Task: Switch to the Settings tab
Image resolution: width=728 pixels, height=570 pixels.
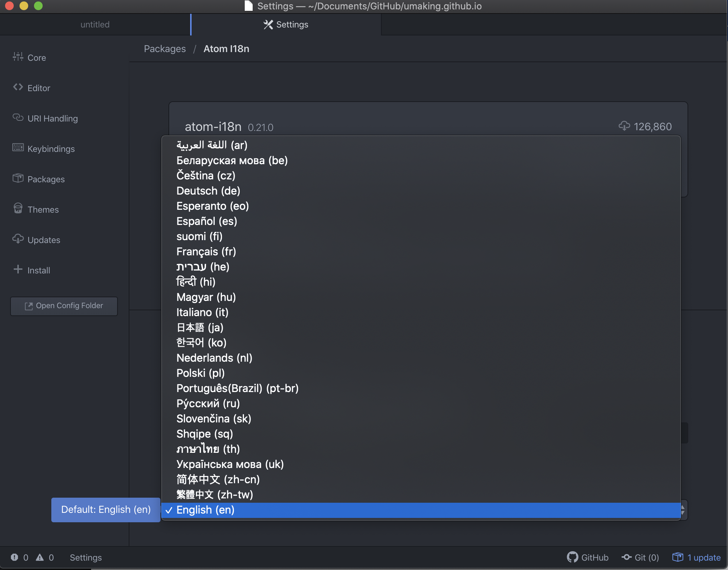Action: click(x=286, y=25)
